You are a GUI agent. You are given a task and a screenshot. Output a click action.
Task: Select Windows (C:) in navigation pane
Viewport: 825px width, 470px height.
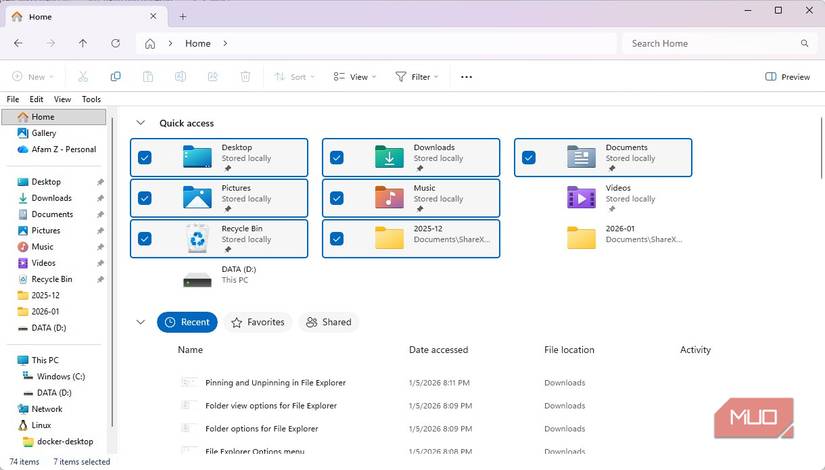(x=54, y=376)
